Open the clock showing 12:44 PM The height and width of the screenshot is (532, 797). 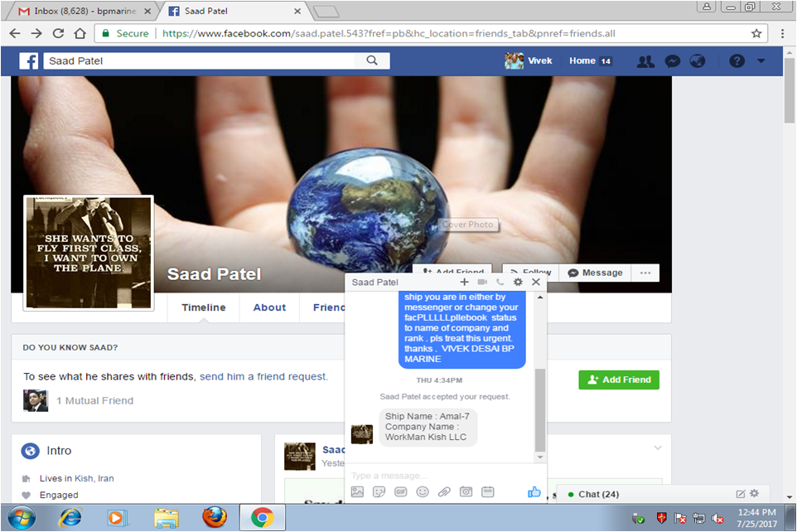coord(757,512)
